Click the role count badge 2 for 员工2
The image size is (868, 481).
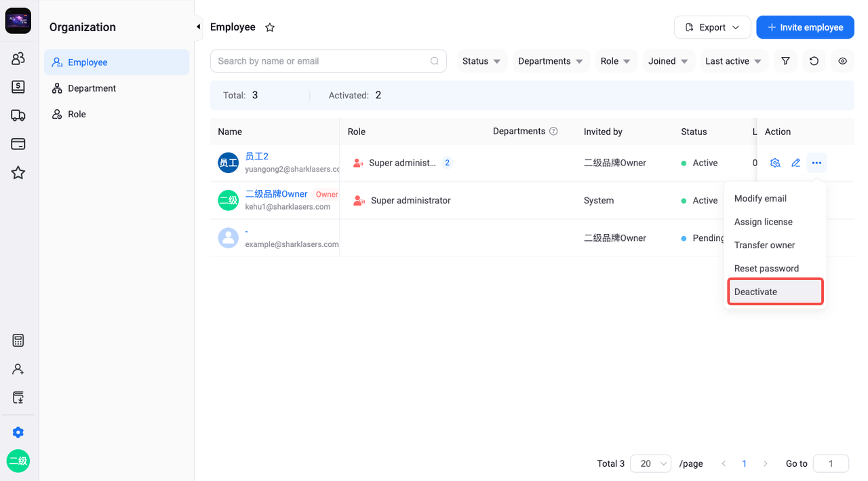(x=448, y=163)
